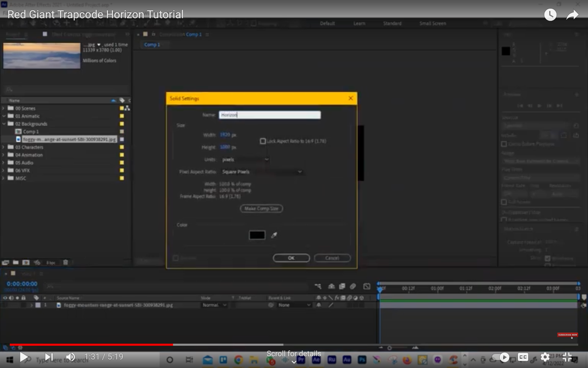The height and width of the screenshot is (368, 588).
Task: Toggle Full Screen checkbox in Preview panel
Action: tap(504, 202)
